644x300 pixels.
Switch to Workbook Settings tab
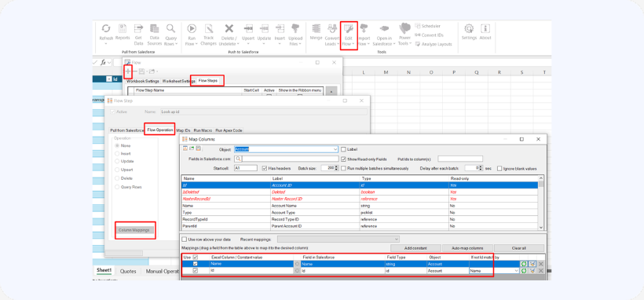[142, 81]
